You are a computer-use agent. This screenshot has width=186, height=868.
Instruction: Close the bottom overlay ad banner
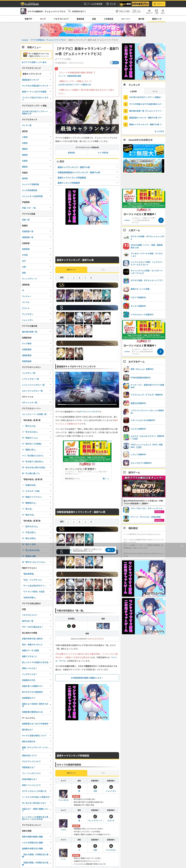pyautogui.click(x=182, y=546)
